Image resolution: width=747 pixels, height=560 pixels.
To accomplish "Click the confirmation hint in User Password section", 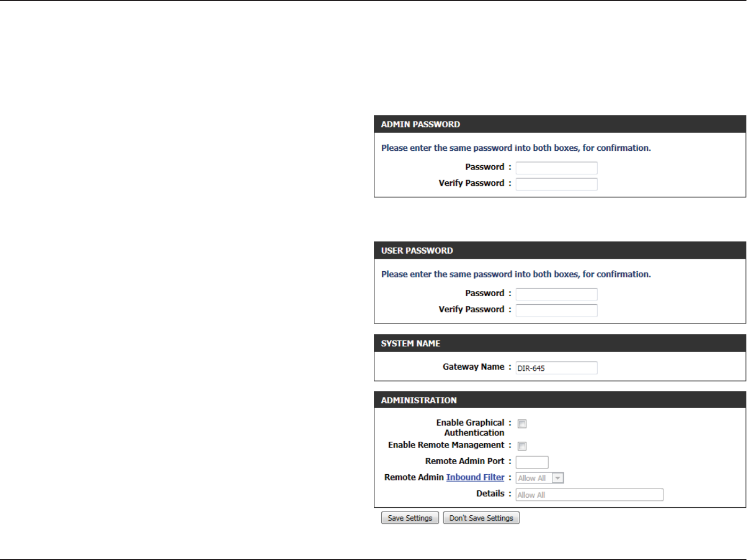I will [516, 274].
